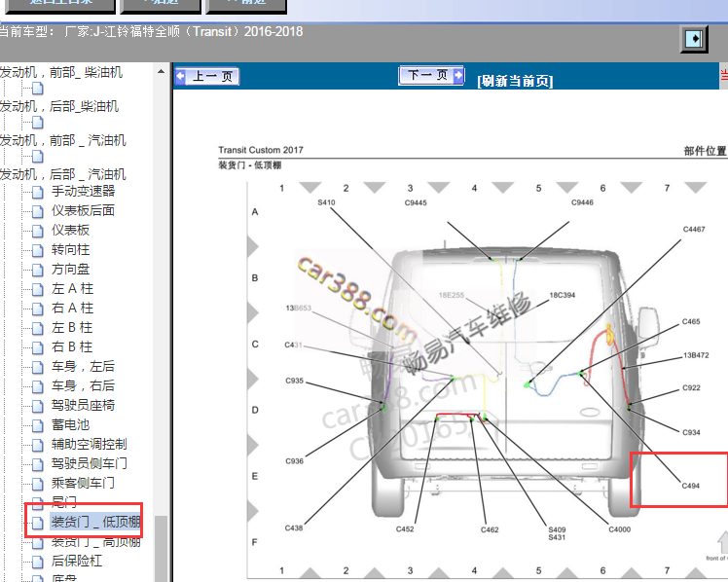
Task: Open document icon under 发动机,后部_柴油机
Action: (x=37, y=123)
